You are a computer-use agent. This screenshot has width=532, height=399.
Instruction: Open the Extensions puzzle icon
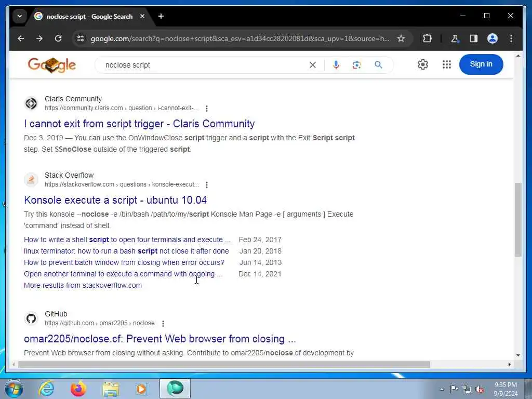tap(427, 38)
